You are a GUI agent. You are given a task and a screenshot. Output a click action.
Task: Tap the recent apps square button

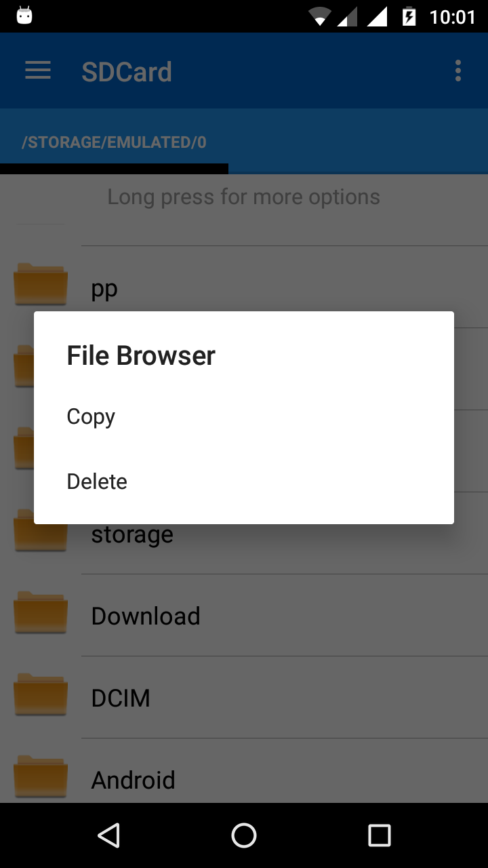coord(380,835)
